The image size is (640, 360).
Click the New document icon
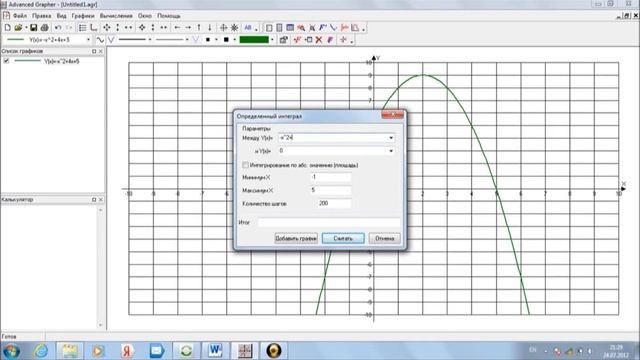(x=7, y=28)
